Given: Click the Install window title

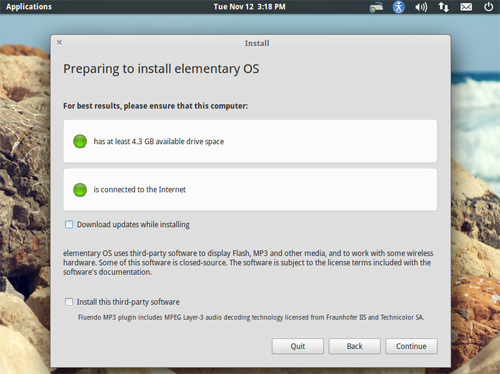Looking at the screenshot, I should point(257,43).
